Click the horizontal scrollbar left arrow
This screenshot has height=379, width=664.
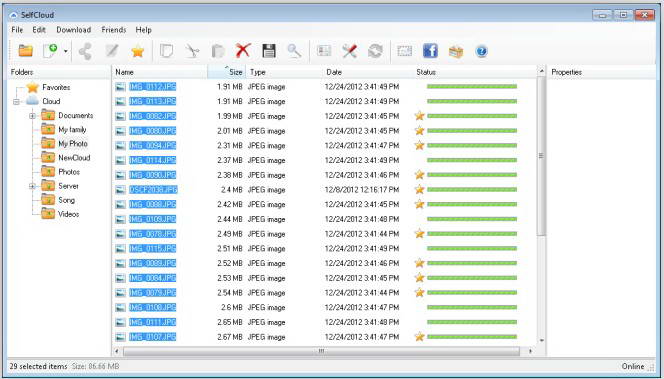point(117,351)
